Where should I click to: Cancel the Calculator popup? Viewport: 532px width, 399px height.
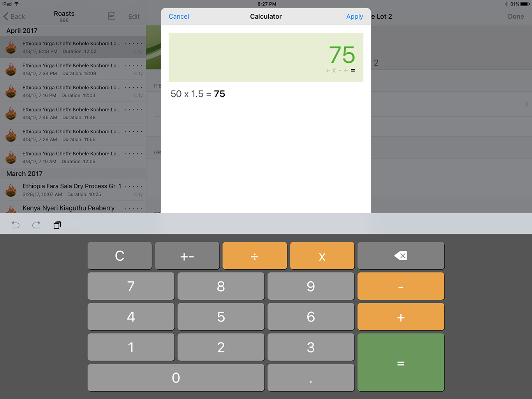[x=179, y=16]
